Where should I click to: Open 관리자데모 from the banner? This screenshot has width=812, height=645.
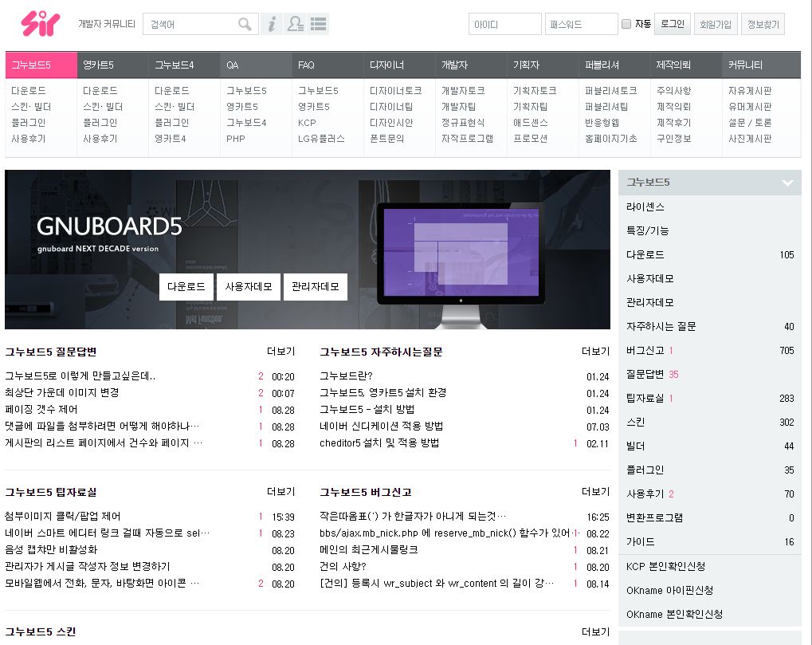pyautogui.click(x=315, y=287)
